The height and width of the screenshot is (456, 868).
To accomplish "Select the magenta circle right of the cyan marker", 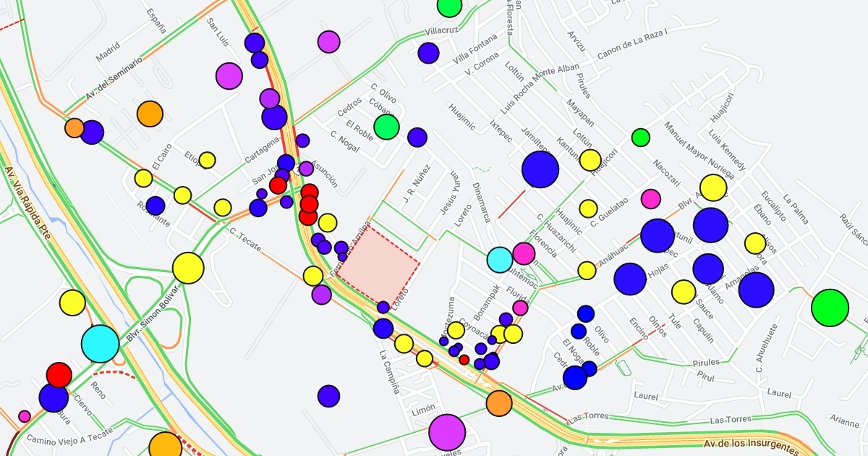I will (524, 253).
